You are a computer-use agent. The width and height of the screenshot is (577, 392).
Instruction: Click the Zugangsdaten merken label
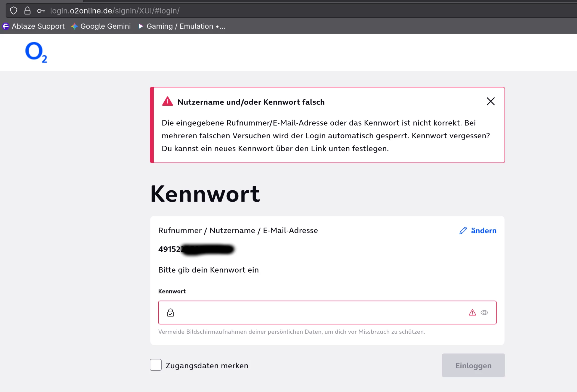207,366
